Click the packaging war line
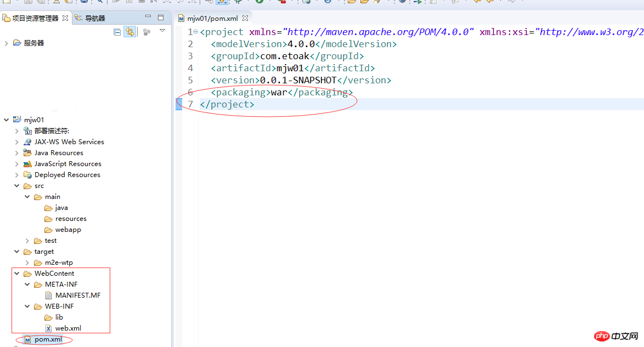The image size is (644, 347). coord(282,93)
